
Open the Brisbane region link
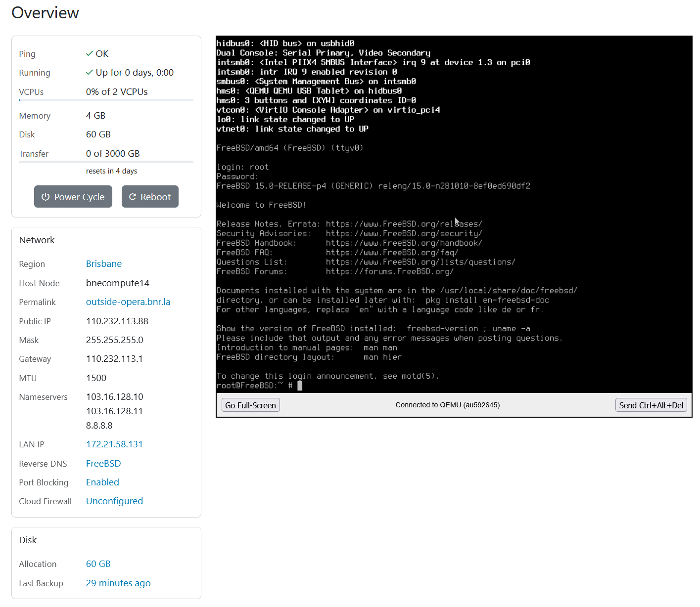[104, 264]
